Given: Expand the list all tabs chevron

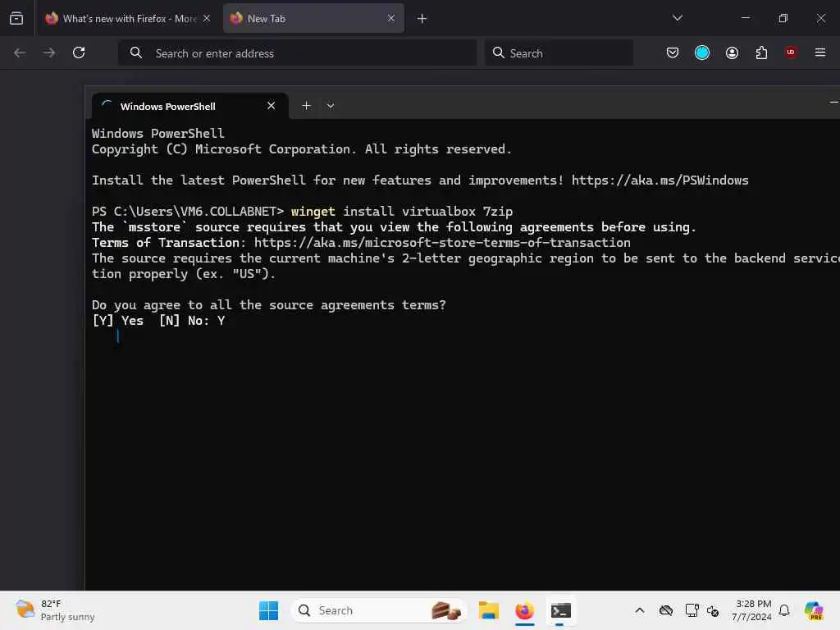Looking at the screenshot, I should (677, 18).
